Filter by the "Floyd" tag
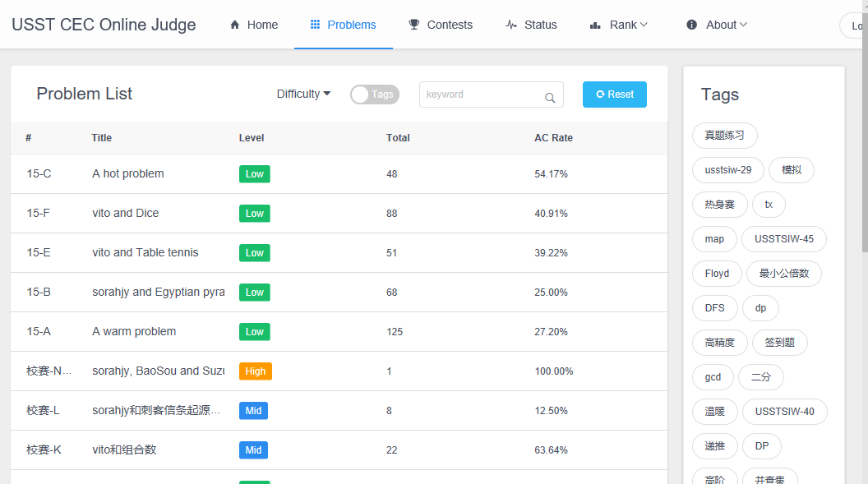This screenshot has width=868, height=484. [717, 274]
